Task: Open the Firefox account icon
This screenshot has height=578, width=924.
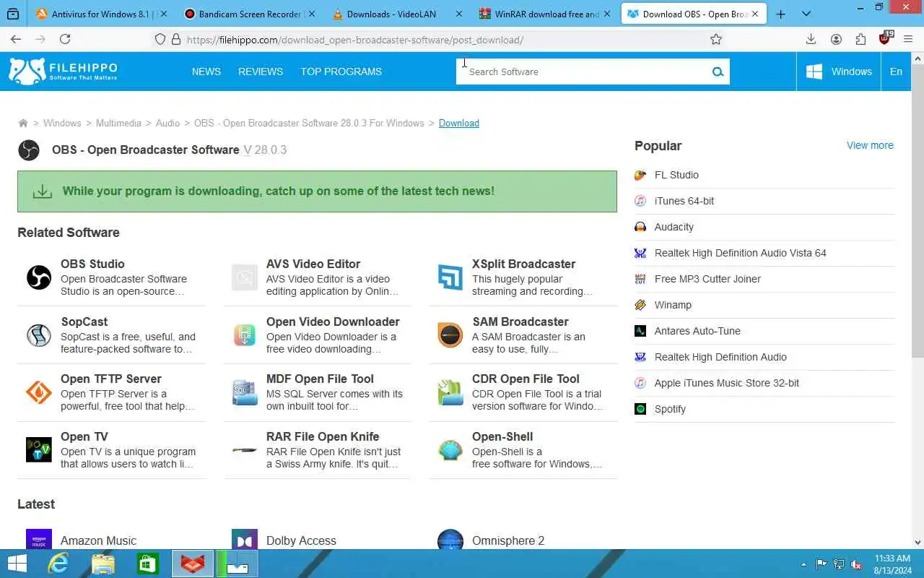Action: pos(836,40)
